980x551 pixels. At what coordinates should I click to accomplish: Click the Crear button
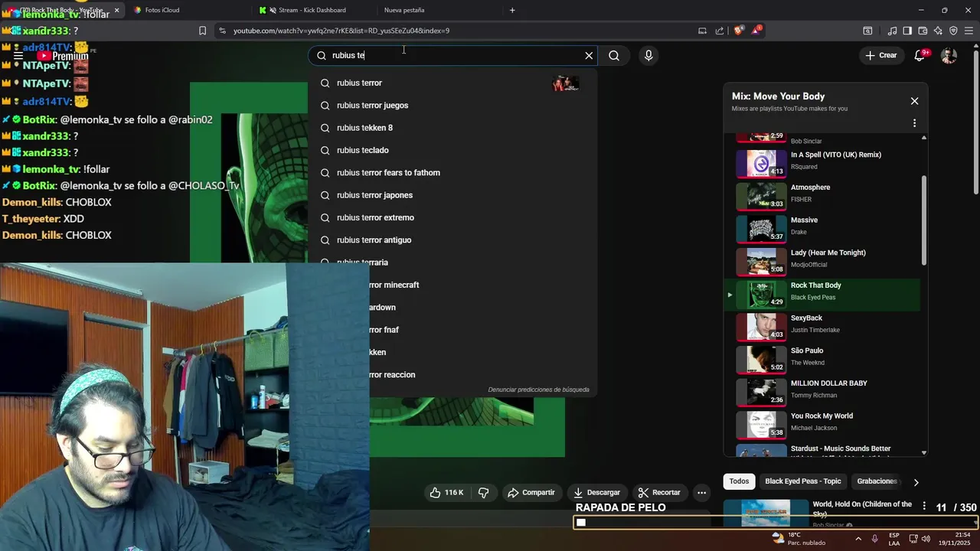coord(880,55)
